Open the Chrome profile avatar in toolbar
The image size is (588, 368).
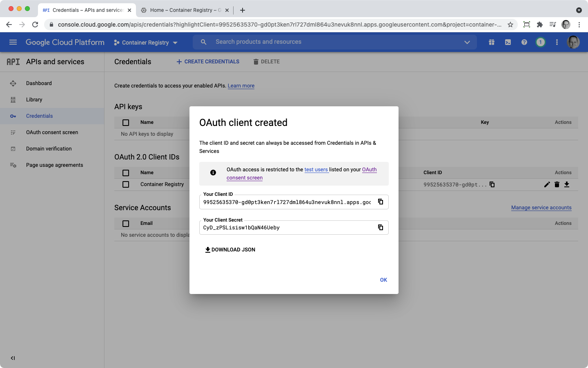click(566, 25)
